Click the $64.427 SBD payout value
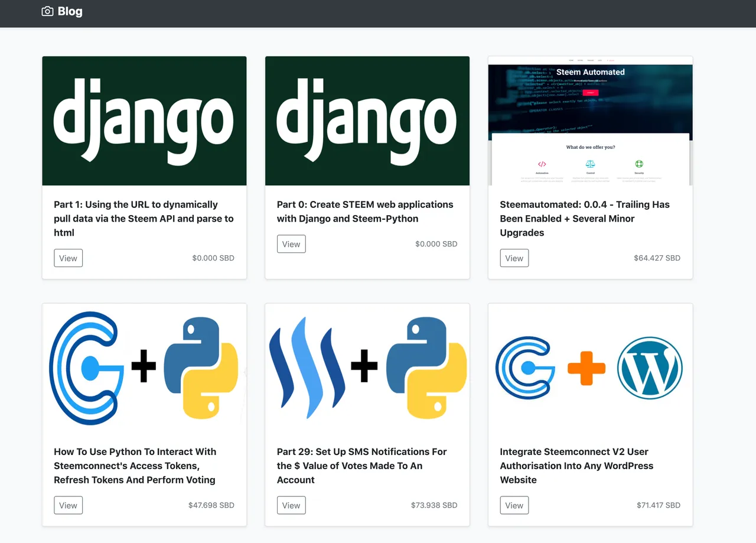The image size is (756, 543). 657,258
